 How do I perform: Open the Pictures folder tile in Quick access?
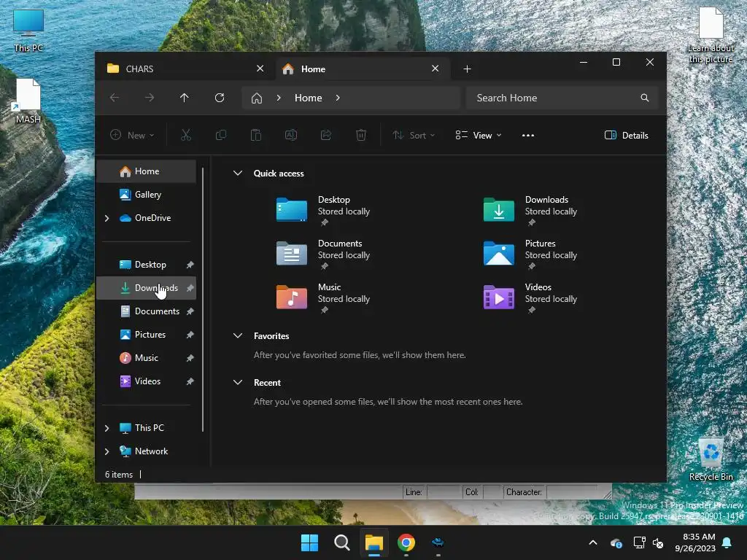pyautogui.click(x=530, y=253)
